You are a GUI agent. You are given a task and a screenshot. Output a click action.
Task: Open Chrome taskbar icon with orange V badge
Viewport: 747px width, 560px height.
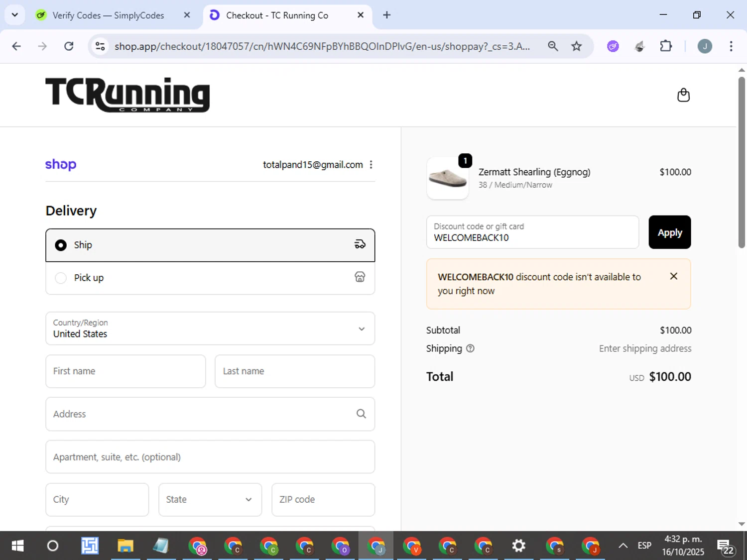(x=412, y=546)
